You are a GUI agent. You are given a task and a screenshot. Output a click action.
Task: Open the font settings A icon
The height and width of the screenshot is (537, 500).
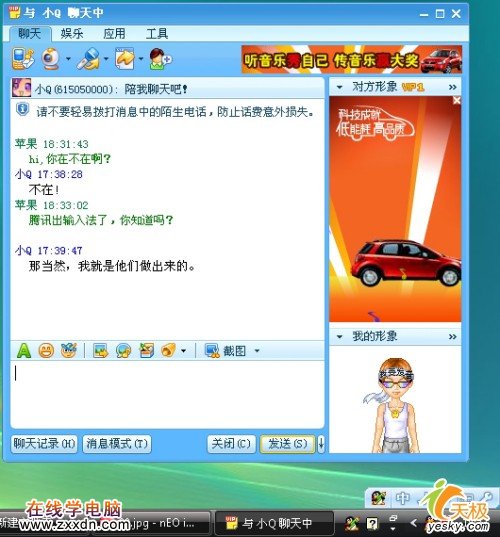(24, 351)
